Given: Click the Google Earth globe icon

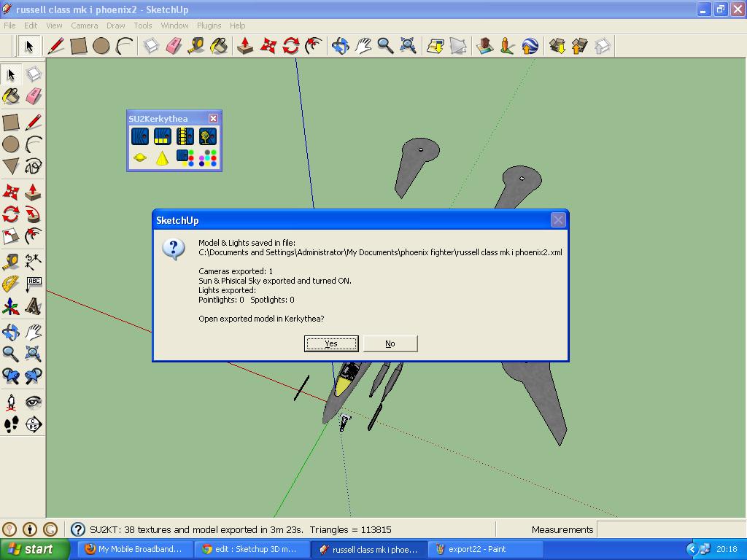Looking at the screenshot, I should tap(530, 46).
